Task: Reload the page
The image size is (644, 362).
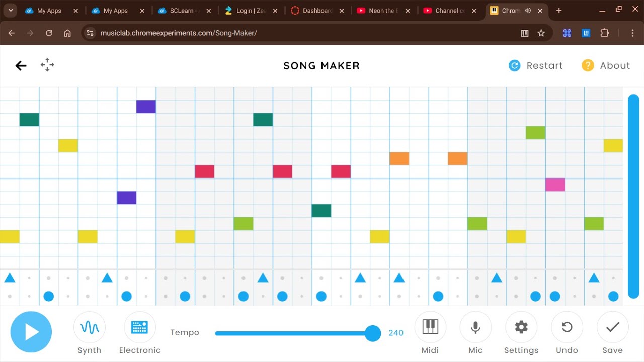Action: click(x=49, y=33)
